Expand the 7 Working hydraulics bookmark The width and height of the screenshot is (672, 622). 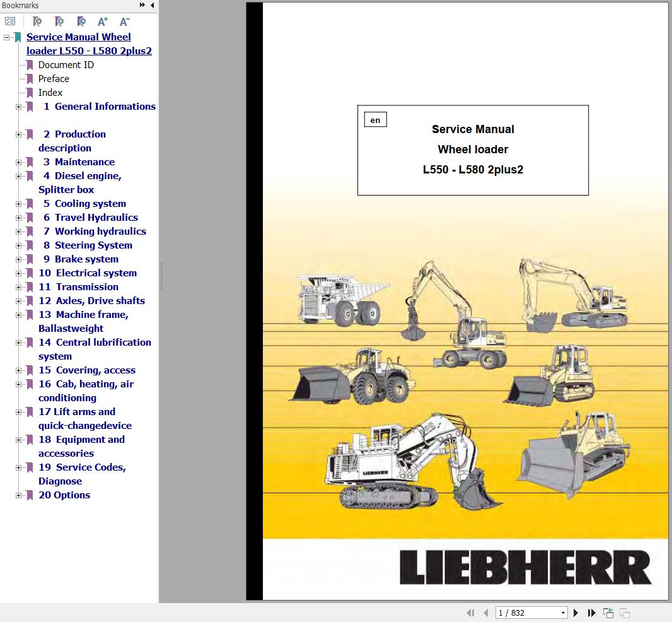18,232
